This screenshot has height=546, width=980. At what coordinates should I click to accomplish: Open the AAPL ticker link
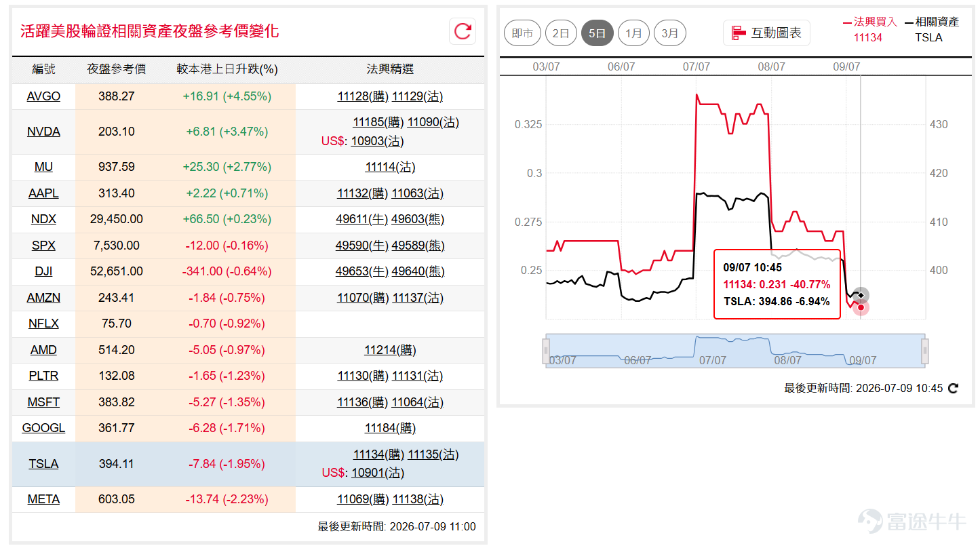43,193
